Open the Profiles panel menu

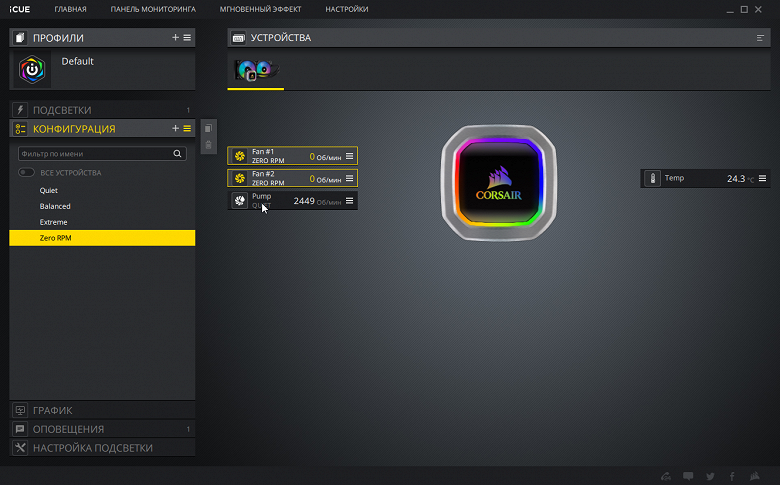(x=187, y=37)
